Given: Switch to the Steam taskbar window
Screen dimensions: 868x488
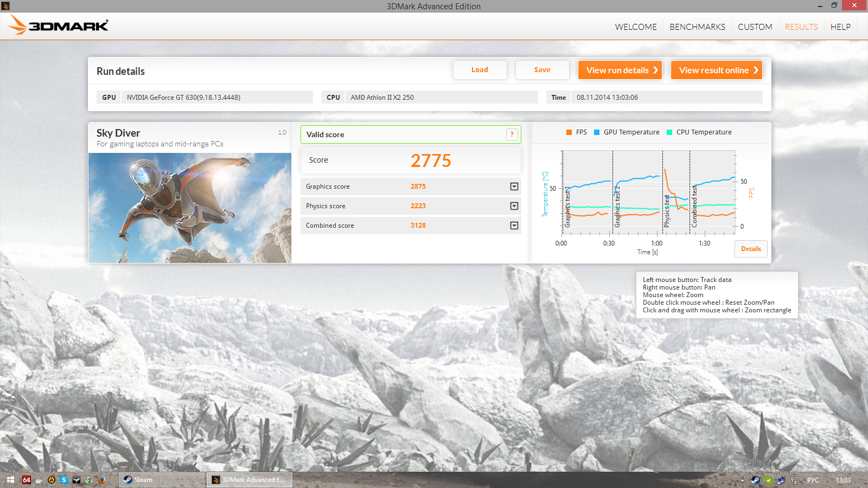Looking at the screenshot, I should [162, 480].
